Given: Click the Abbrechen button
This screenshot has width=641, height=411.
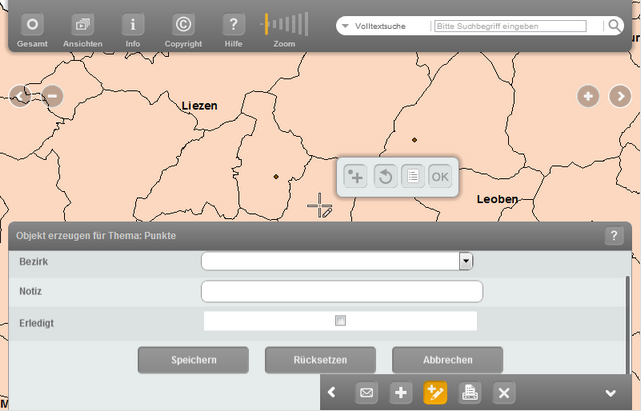Looking at the screenshot, I should click(x=448, y=360).
